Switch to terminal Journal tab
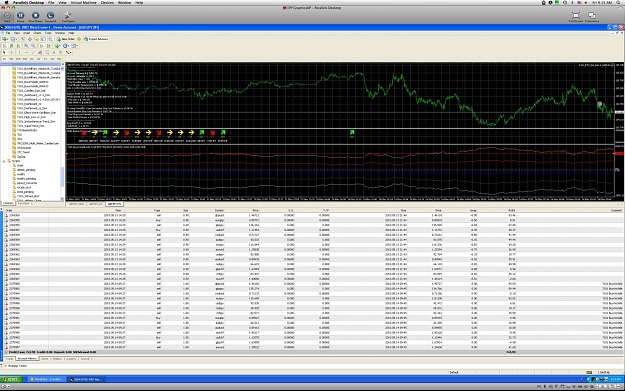The height and width of the screenshot is (391, 625). pyautogui.click(x=85, y=359)
